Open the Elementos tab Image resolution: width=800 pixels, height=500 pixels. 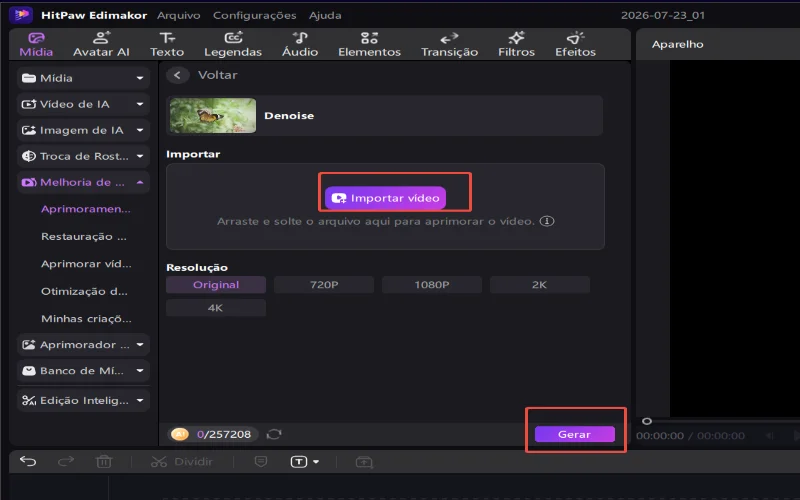tap(369, 44)
